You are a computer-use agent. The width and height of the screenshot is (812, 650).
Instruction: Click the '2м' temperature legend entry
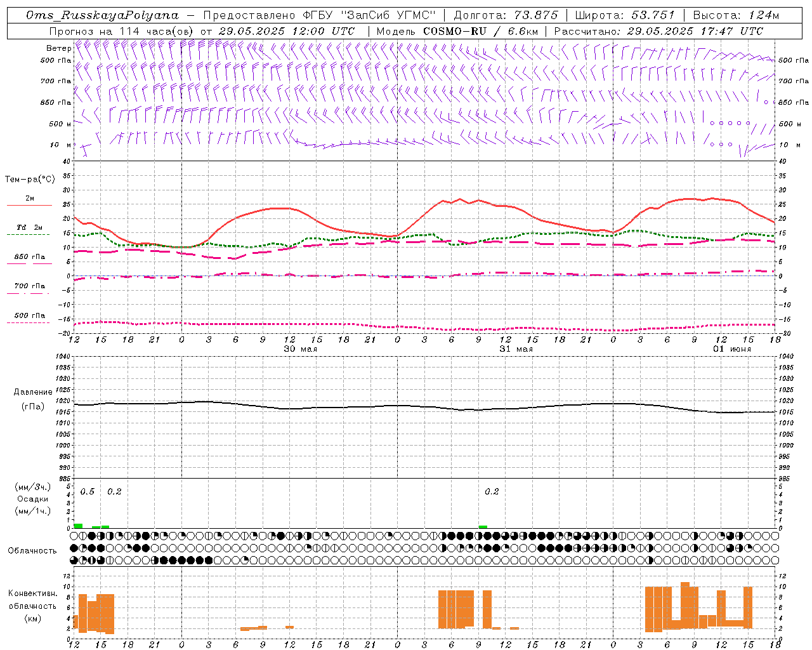point(30,199)
